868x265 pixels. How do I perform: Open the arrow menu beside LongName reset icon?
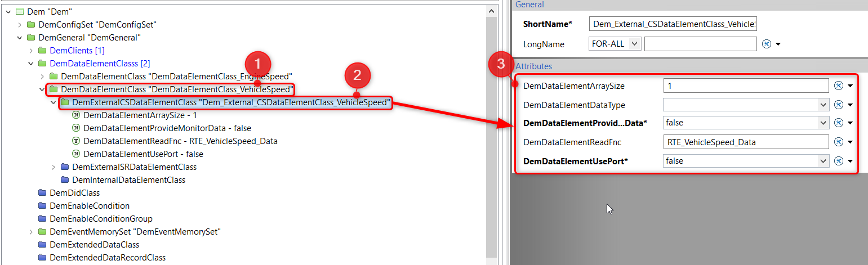(778, 44)
